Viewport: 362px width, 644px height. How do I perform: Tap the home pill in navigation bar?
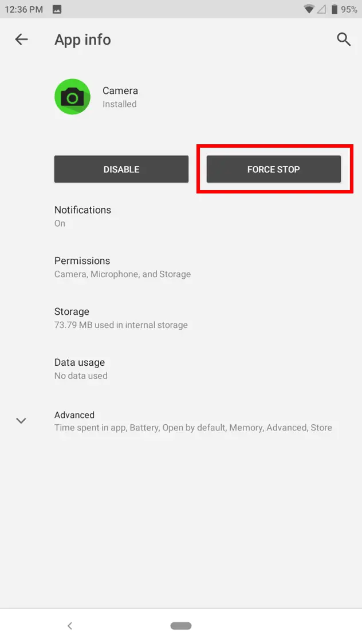pyautogui.click(x=181, y=626)
